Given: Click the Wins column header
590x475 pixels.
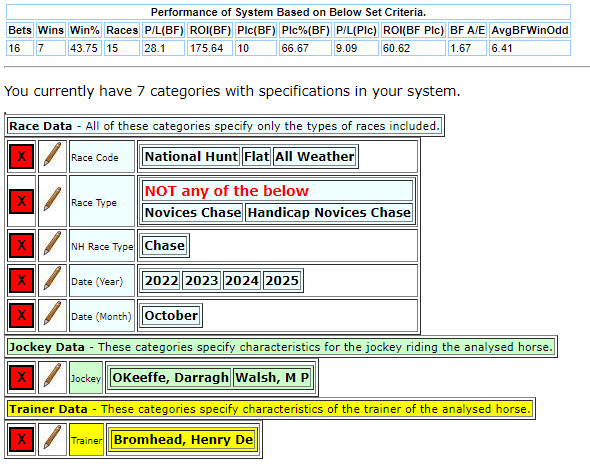Looking at the screenshot, I should pos(51,30).
